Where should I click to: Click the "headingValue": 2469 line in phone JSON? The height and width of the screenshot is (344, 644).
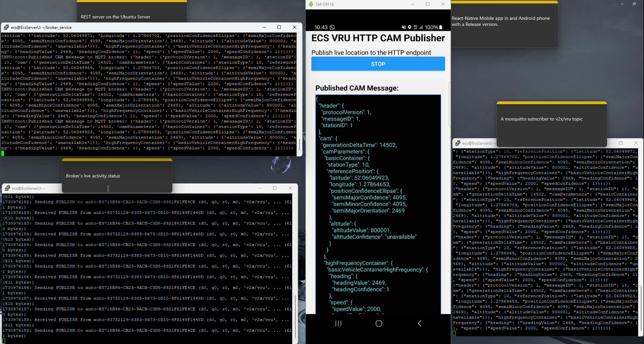[359, 283]
